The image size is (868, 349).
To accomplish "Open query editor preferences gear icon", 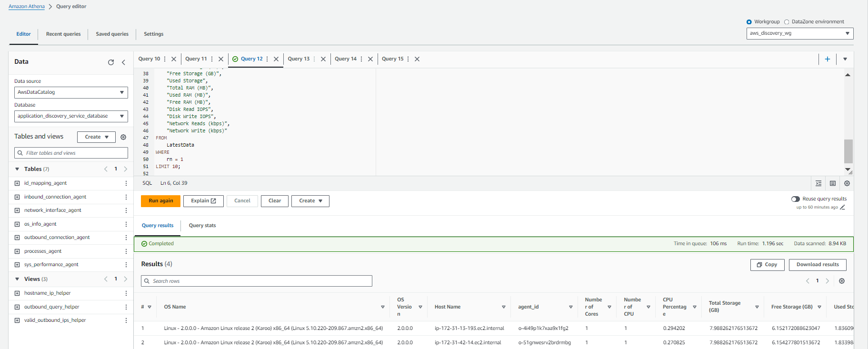I will point(847,183).
